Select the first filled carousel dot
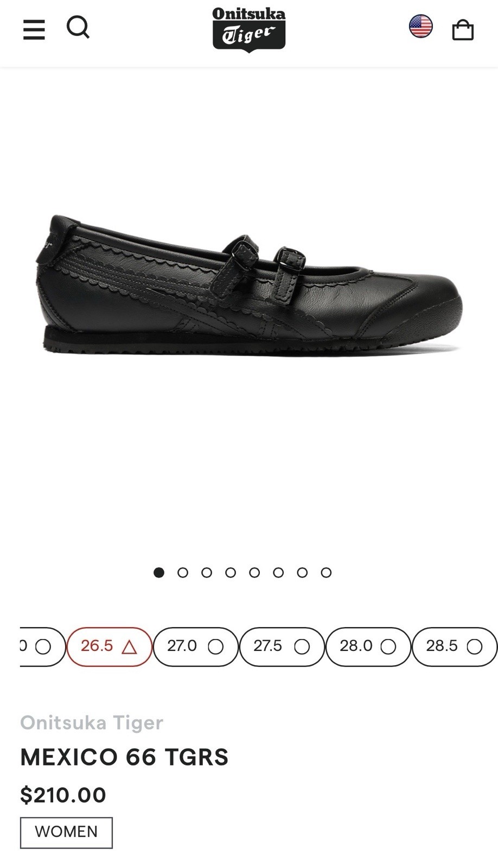This screenshot has width=498, height=868. click(x=159, y=572)
